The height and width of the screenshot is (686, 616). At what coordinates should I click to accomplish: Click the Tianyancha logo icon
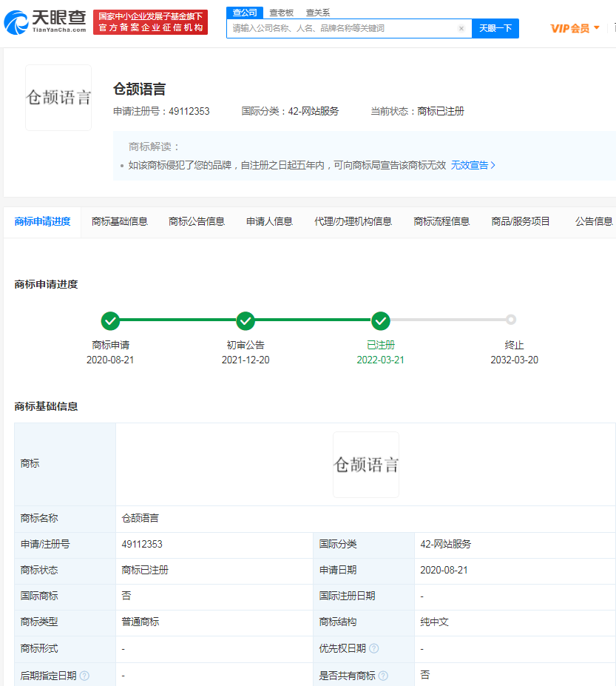click(16, 22)
